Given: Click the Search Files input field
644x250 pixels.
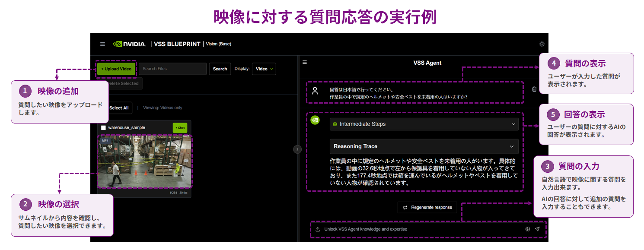Looking at the screenshot, I should 172,69.
